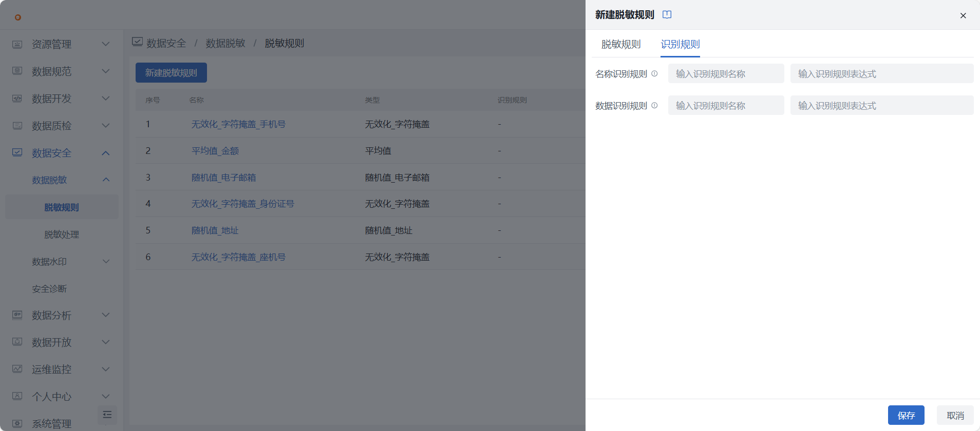Click 数据安全 in the breadcrumb
This screenshot has height=431, width=980.
[166, 43]
